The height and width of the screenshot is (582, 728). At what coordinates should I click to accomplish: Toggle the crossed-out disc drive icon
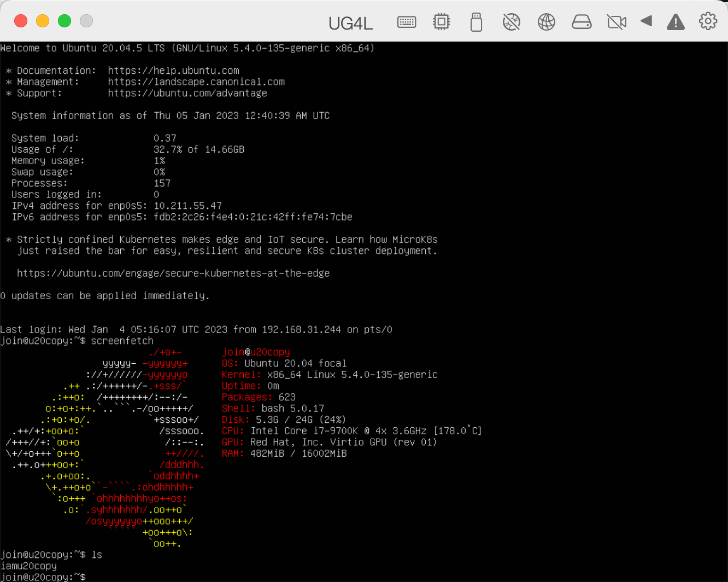[511, 22]
